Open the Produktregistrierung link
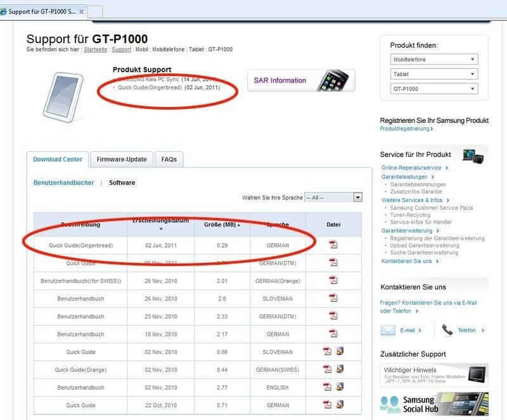Viewport: 507px width, 420px height. coord(406,129)
